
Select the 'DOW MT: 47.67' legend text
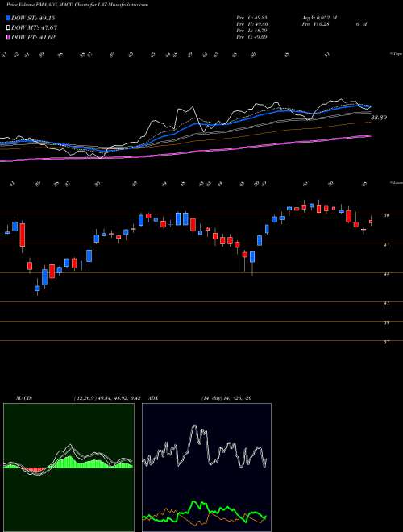(35, 28)
